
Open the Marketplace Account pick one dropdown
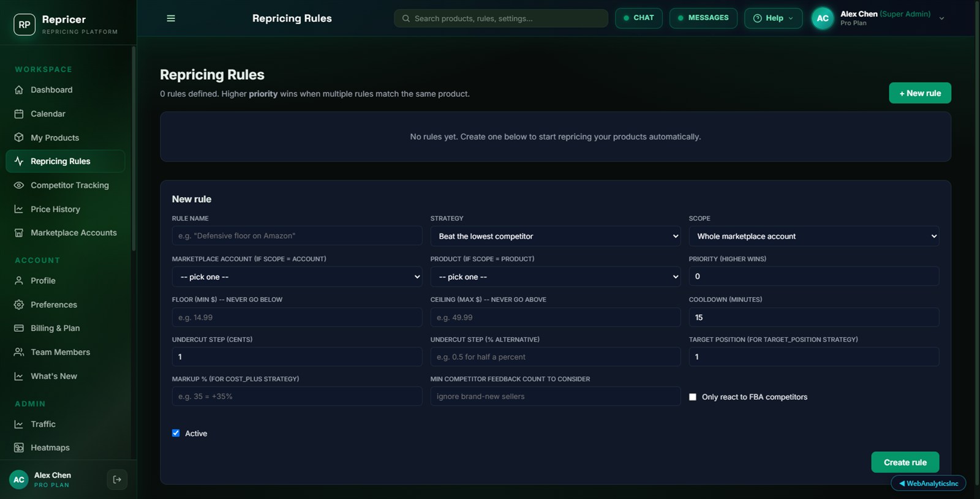[x=297, y=277]
